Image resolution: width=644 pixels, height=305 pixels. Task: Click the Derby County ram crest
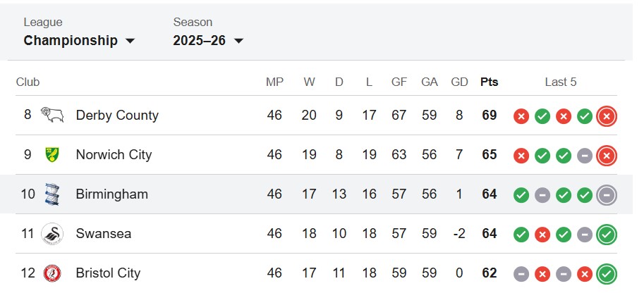click(x=52, y=116)
